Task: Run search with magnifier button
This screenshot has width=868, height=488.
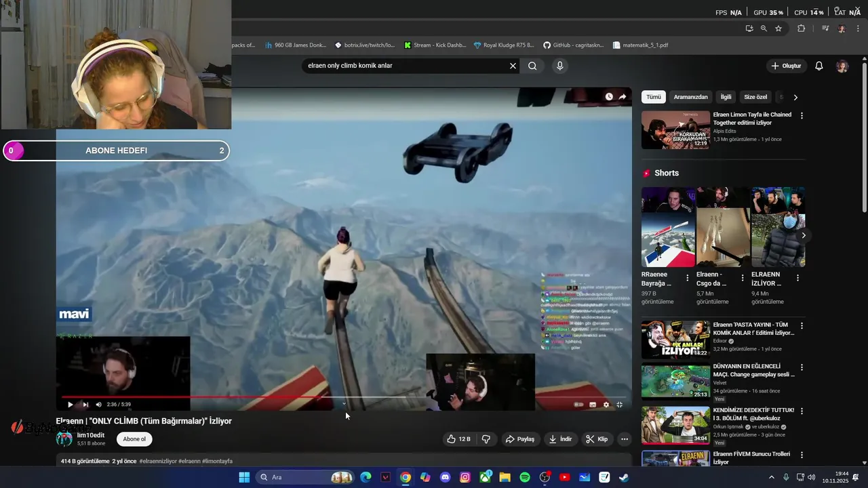Action: coord(532,66)
